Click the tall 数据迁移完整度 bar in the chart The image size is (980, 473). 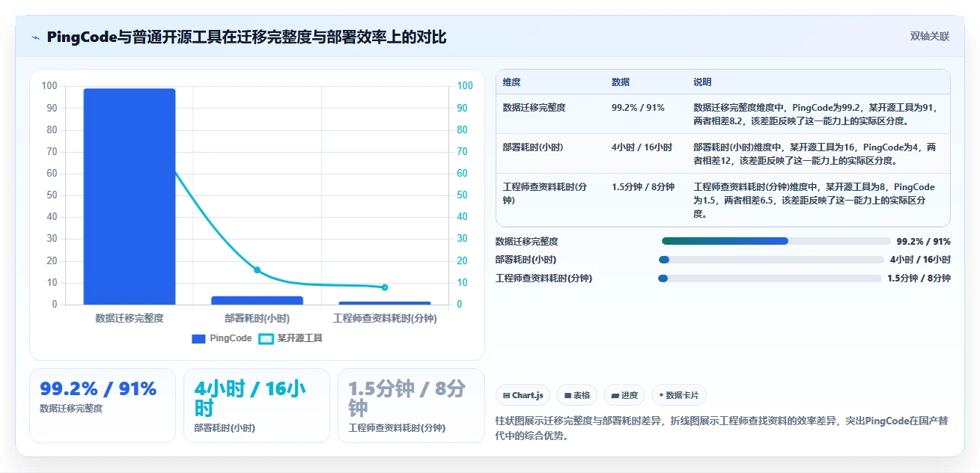(130, 197)
